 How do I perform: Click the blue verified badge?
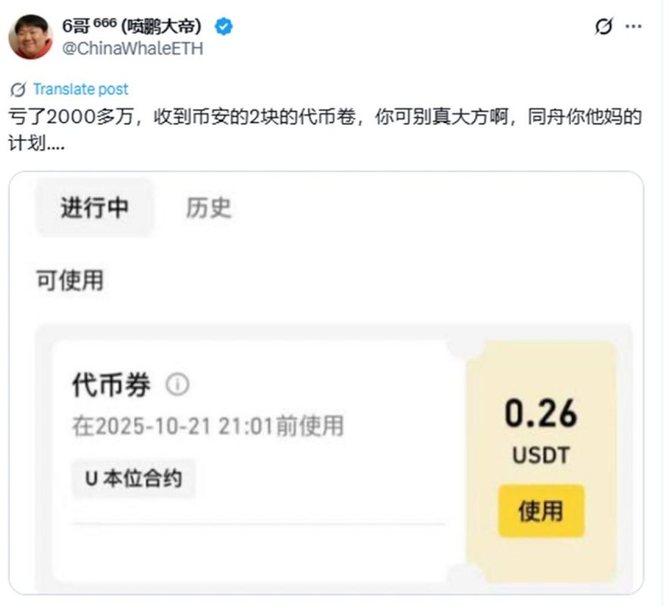pyautogui.click(x=223, y=26)
